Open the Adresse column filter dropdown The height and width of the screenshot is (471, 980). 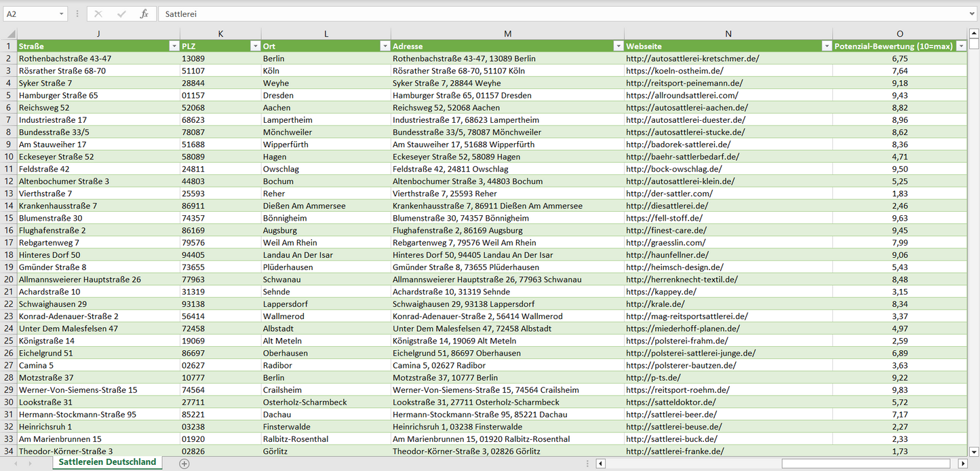pyautogui.click(x=618, y=46)
